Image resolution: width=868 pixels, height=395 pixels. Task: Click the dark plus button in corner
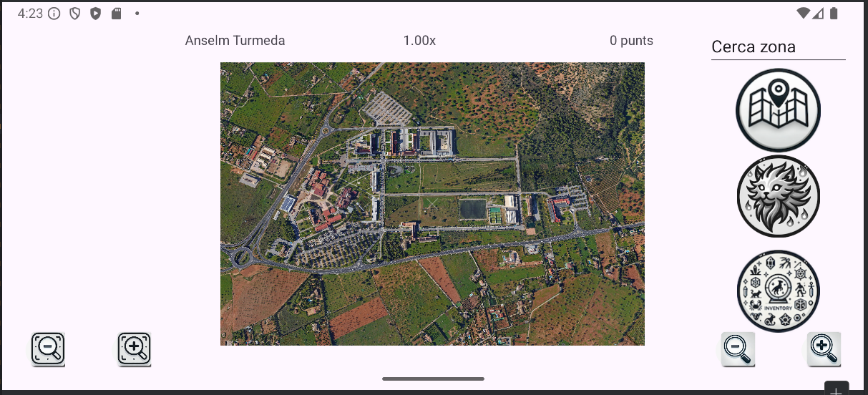pos(836,389)
